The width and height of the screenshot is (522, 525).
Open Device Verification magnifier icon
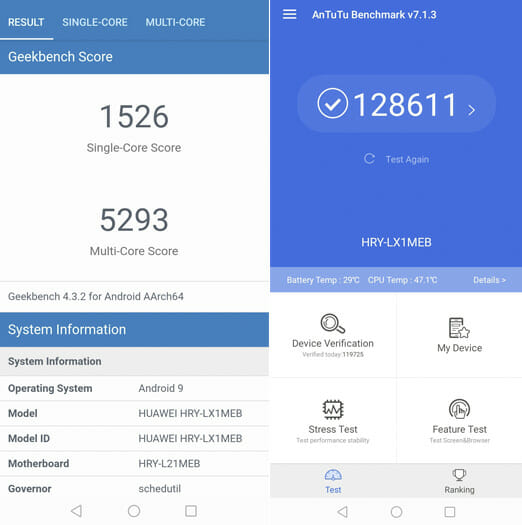tap(332, 323)
